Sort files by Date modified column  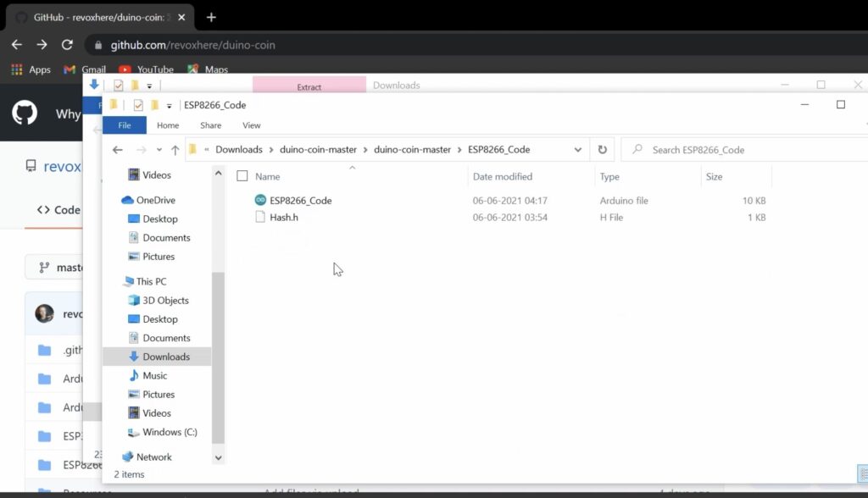(503, 177)
